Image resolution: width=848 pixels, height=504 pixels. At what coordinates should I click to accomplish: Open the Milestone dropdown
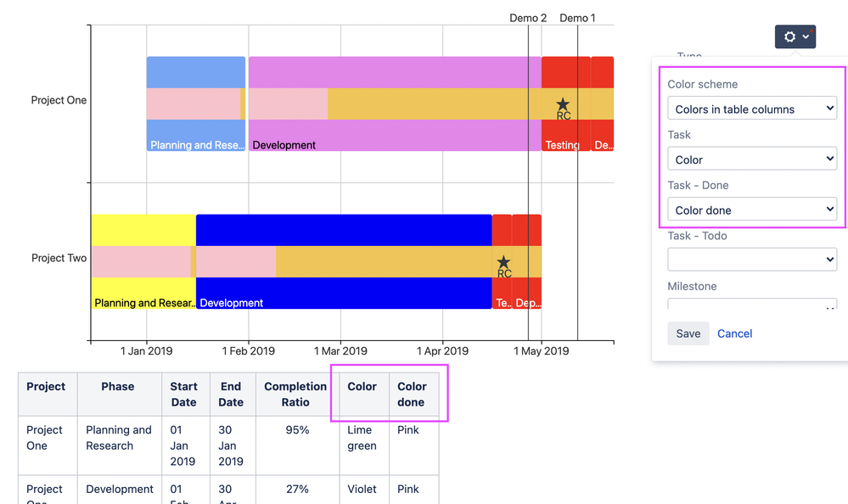click(751, 304)
